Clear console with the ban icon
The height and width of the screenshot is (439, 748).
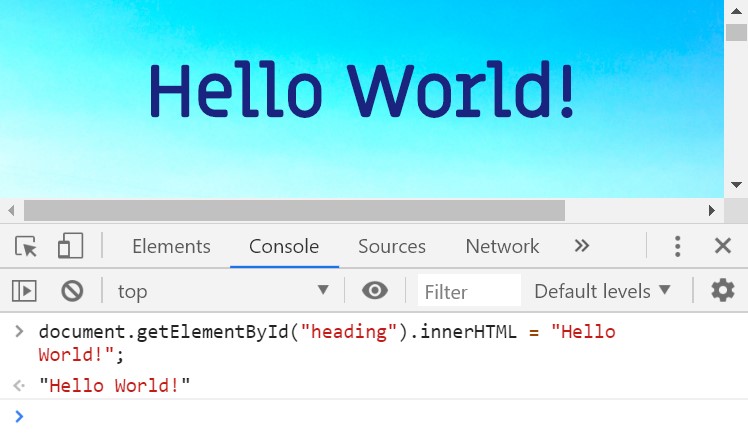[x=72, y=291]
